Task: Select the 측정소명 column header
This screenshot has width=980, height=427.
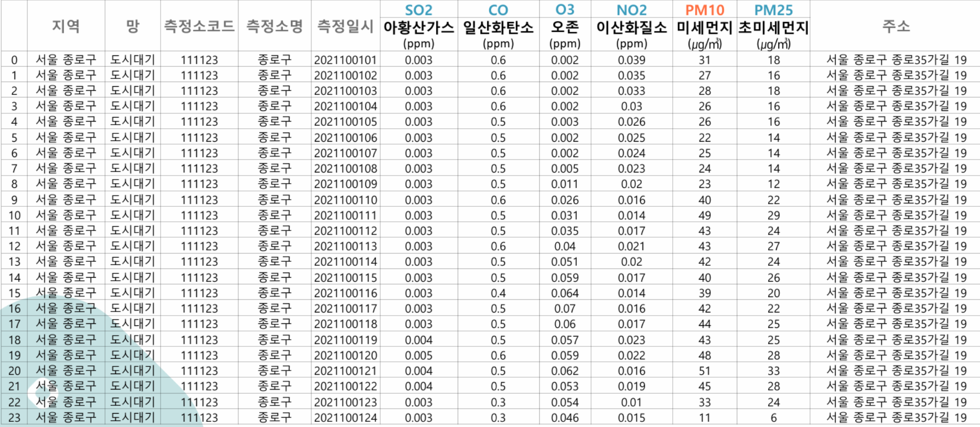Action: pos(275,26)
